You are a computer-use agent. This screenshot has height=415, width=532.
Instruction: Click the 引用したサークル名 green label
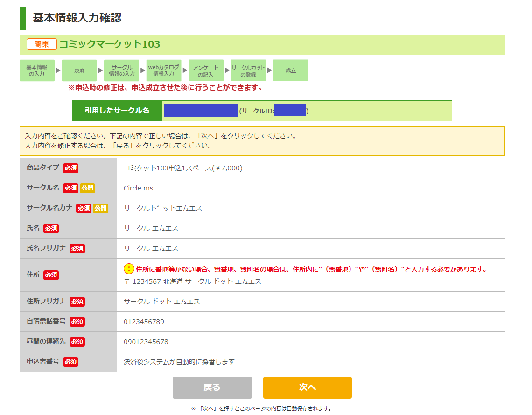pos(117,111)
